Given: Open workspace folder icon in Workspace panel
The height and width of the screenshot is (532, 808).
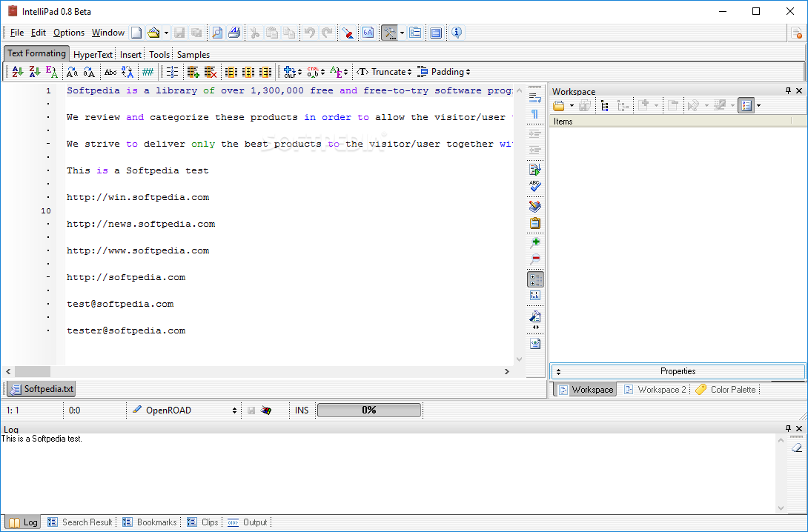Looking at the screenshot, I should [x=559, y=105].
